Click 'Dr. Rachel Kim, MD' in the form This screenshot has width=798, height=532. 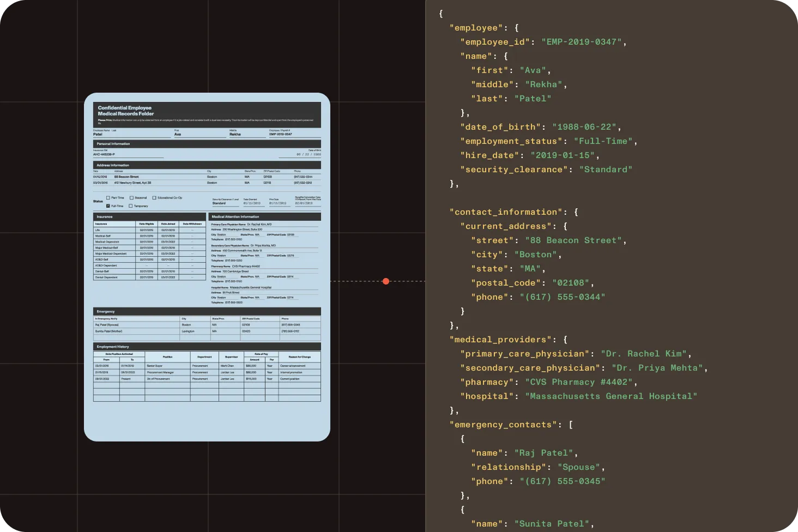pyautogui.click(x=259, y=224)
